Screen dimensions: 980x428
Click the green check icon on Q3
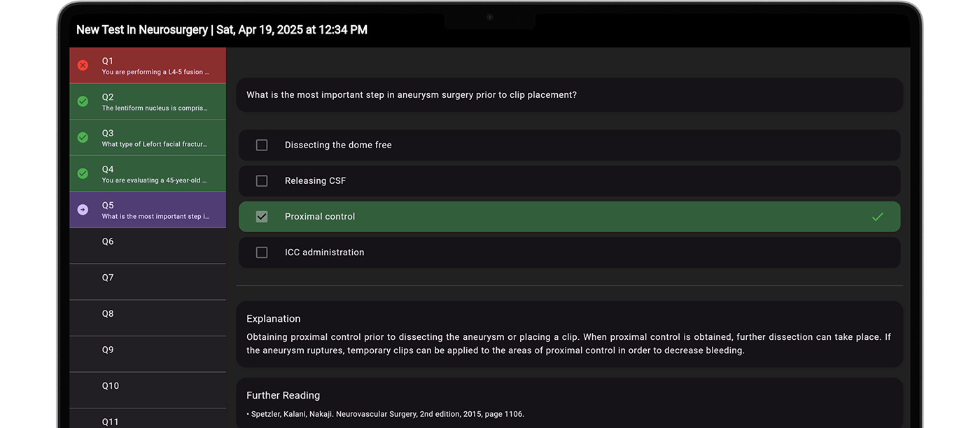click(83, 138)
